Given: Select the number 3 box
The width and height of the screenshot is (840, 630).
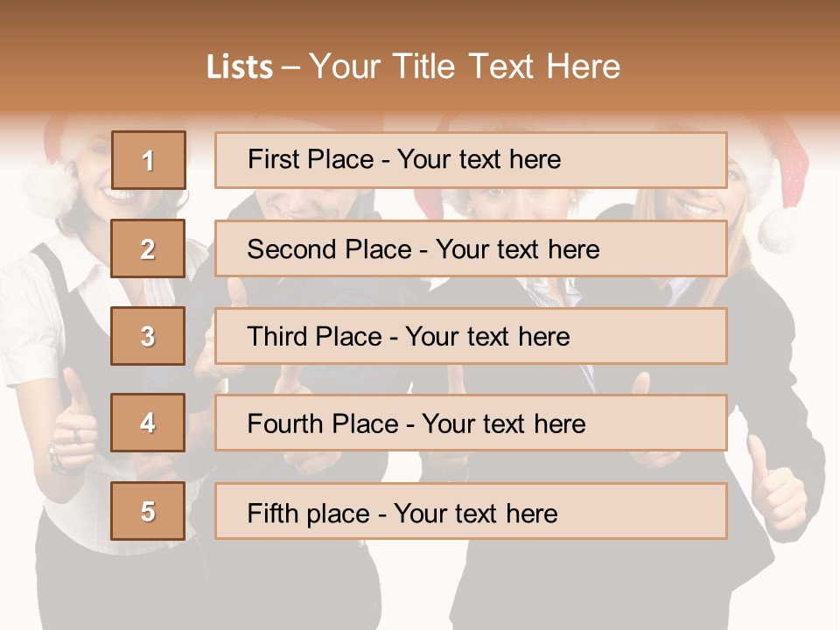Looking at the screenshot, I should point(148,336).
